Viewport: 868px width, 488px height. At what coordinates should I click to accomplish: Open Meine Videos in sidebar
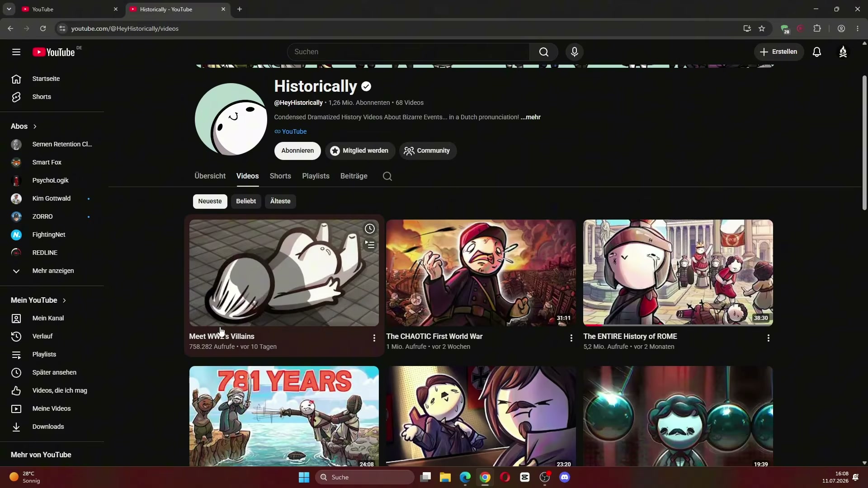click(x=52, y=408)
